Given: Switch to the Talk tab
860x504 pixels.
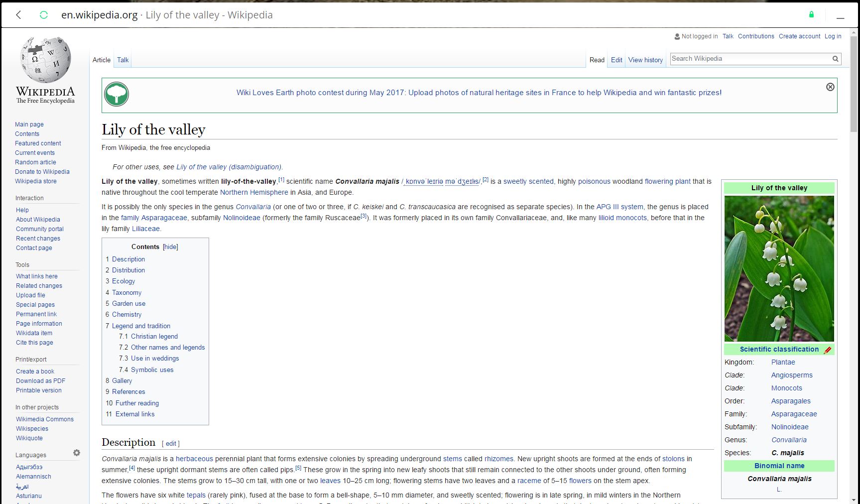Looking at the screenshot, I should (x=123, y=60).
